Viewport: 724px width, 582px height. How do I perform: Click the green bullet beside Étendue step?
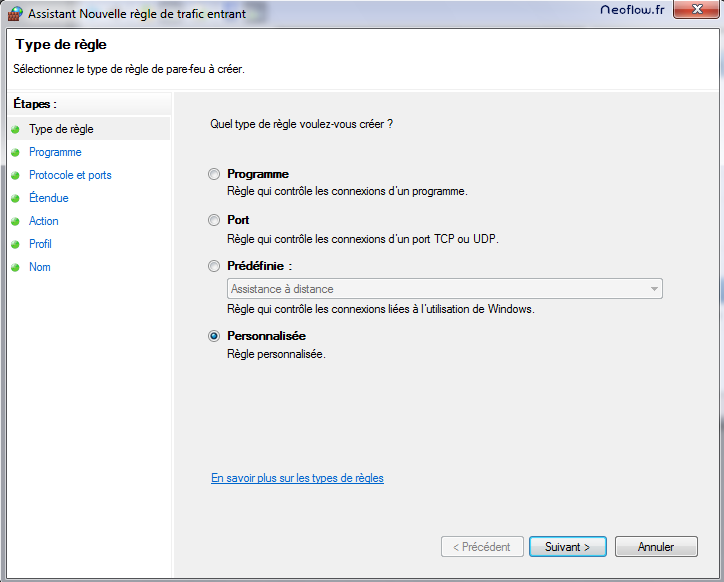click(15, 199)
